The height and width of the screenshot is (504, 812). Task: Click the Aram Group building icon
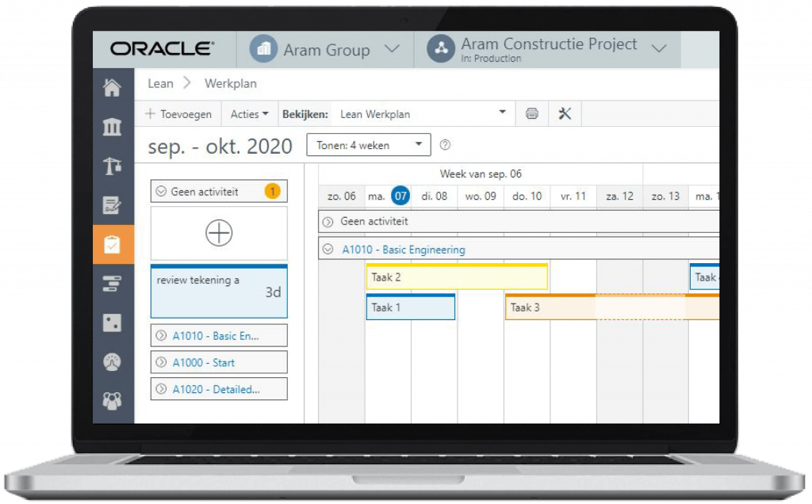click(x=263, y=49)
